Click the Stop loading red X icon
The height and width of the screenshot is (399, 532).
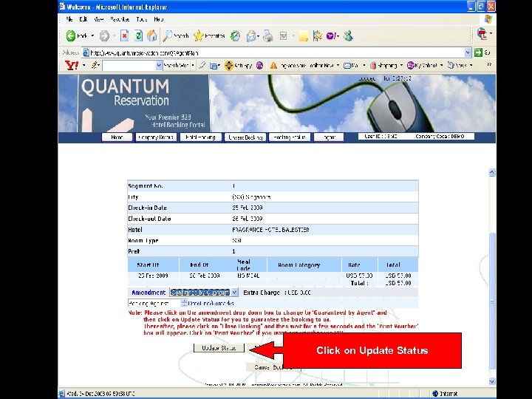point(124,35)
